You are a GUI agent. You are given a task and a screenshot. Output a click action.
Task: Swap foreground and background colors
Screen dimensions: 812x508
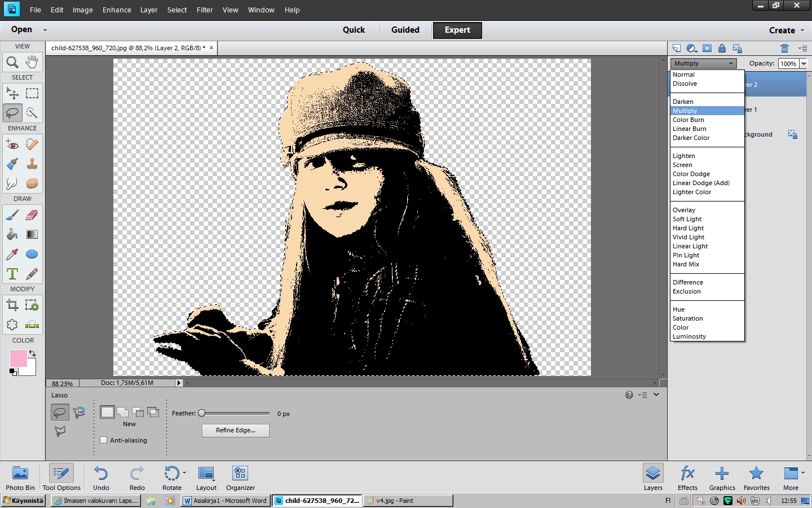click(x=33, y=353)
